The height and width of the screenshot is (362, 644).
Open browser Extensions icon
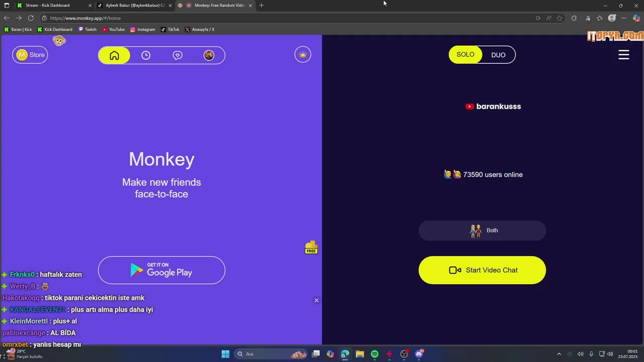[574, 18]
